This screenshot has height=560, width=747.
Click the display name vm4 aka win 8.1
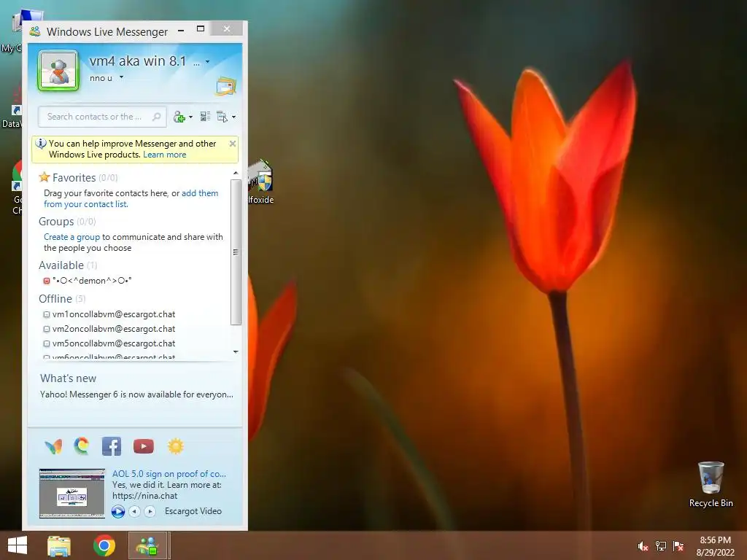coord(138,61)
